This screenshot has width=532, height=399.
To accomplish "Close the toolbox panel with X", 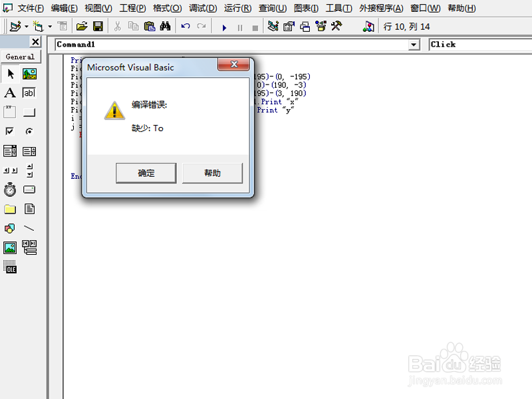I will click(x=35, y=42).
